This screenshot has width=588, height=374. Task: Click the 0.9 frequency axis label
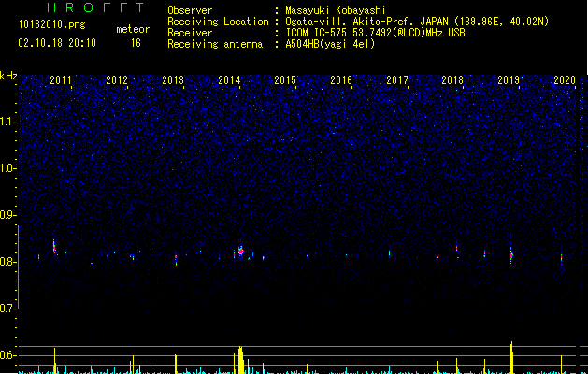tap(7, 215)
